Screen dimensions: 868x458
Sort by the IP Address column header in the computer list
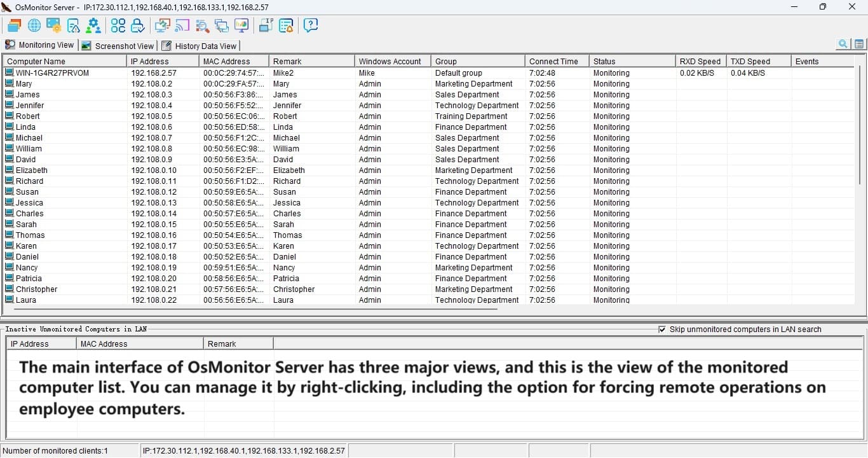163,61
